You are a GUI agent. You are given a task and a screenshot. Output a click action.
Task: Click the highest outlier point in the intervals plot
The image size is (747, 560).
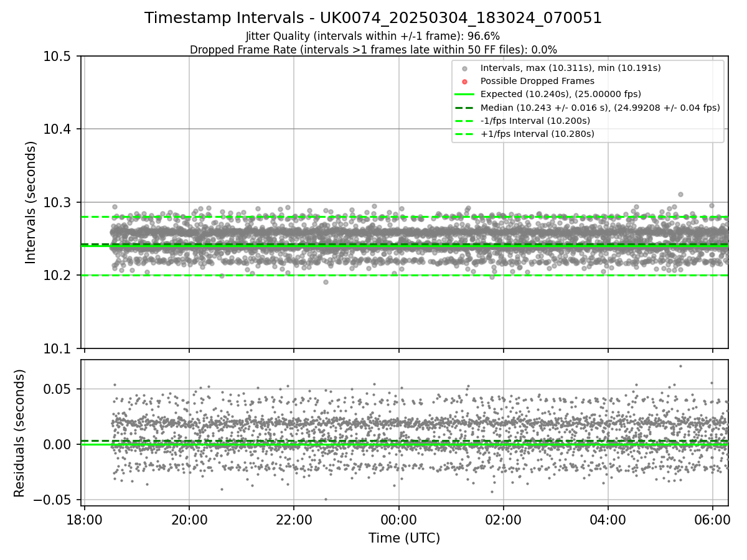coord(680,194)
